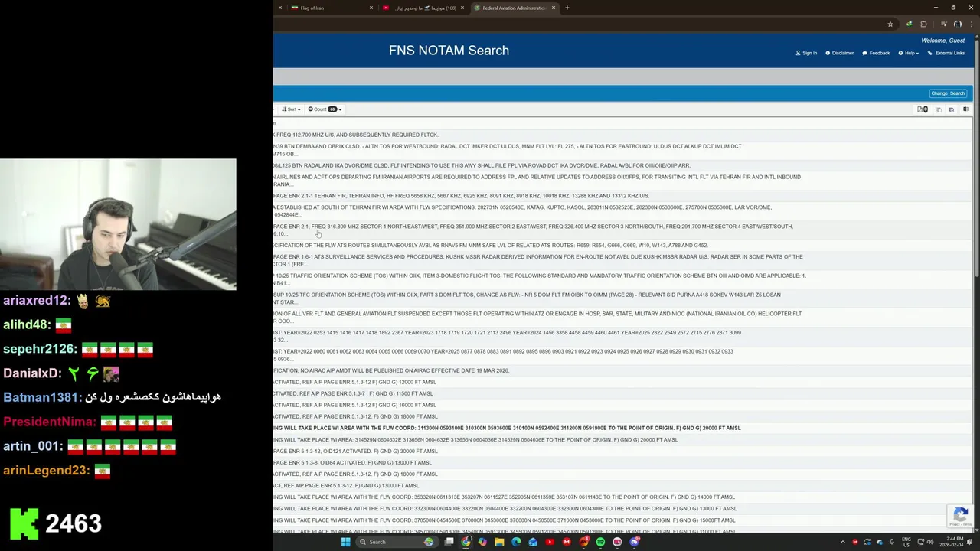
Task: Show hidden system tray icons
Action: coord(843,542)
